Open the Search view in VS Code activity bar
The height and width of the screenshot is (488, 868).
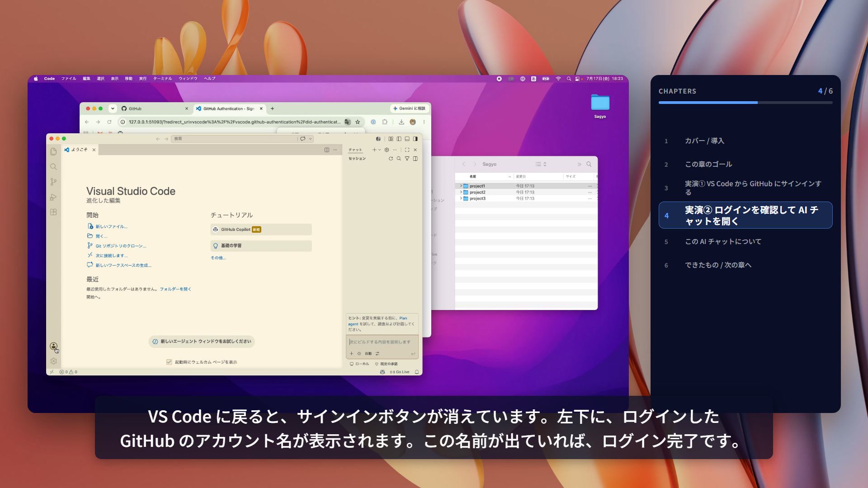tap(53, 167)
